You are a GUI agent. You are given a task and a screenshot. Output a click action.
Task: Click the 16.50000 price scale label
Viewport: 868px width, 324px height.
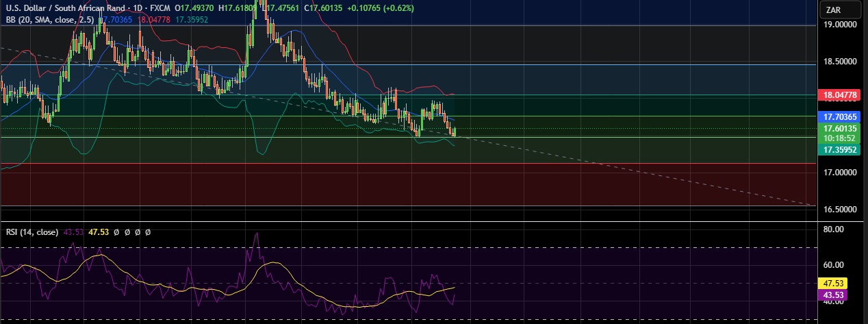tap(841, 210)
